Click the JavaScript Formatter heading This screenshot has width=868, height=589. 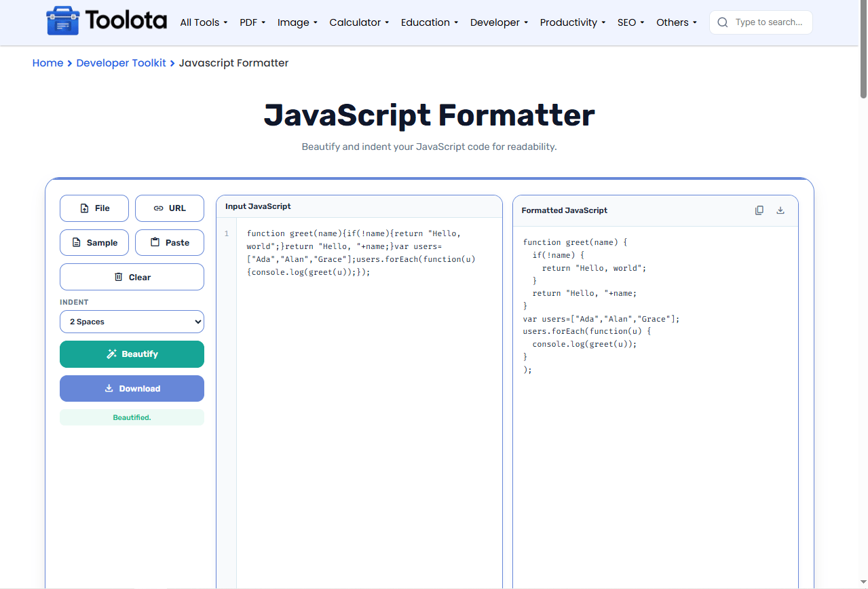pyautogui.click(x=429, y=115)
